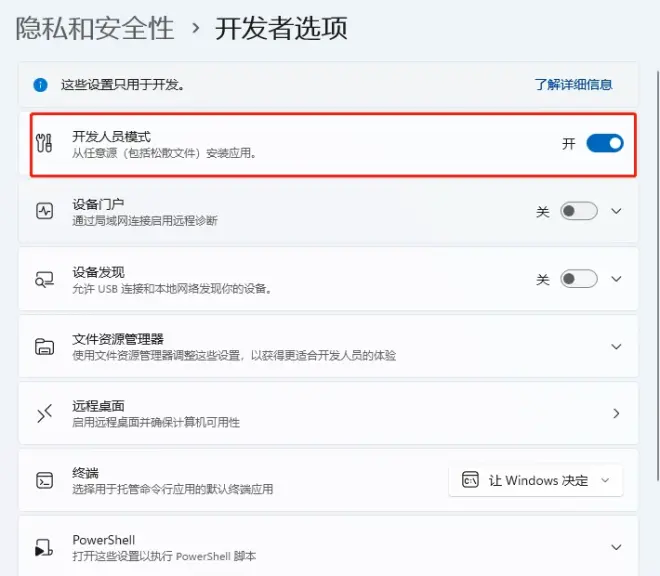Open the 了解详细信息 link
This screenshot has height=576, width=660.
click(573, 85)
